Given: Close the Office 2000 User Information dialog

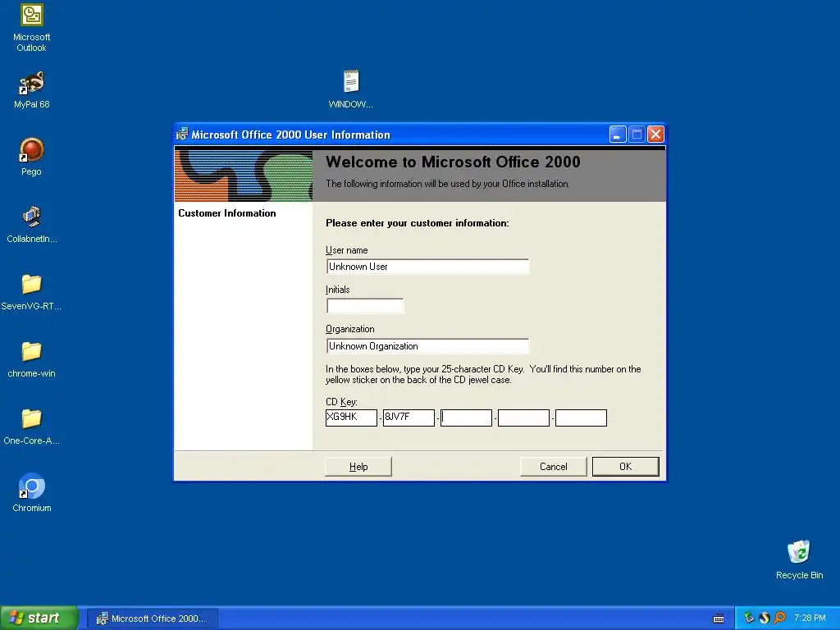Looking at the screenshot, I should pyautogui.click(x=655, y=135).
